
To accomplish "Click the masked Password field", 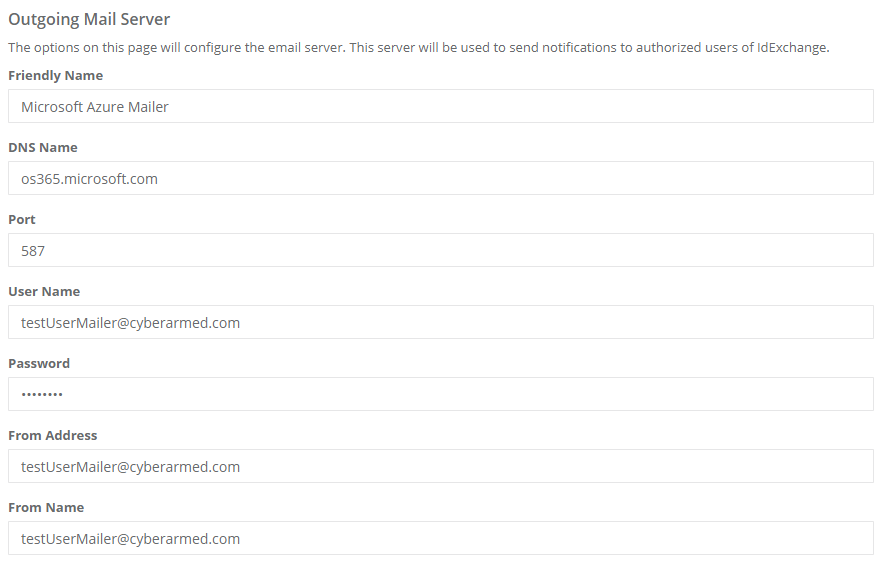I will click(440, 395).
